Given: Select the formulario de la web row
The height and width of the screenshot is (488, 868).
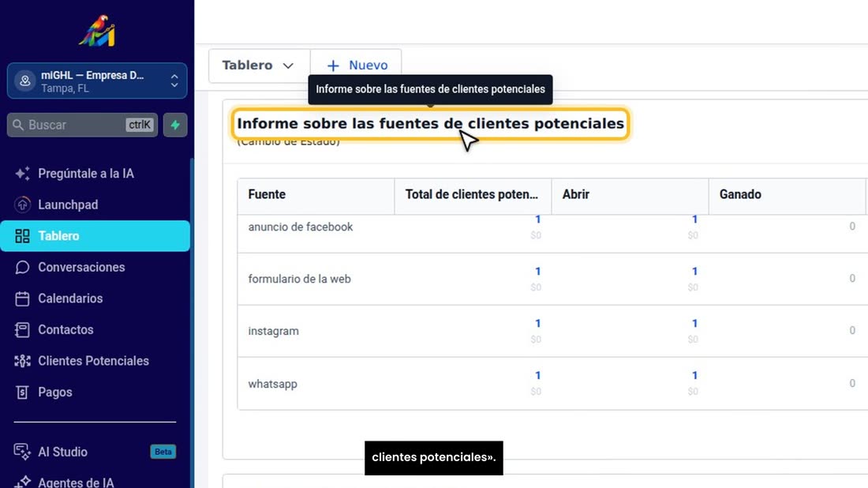Looking at the screenshot, I should point(552,279).
